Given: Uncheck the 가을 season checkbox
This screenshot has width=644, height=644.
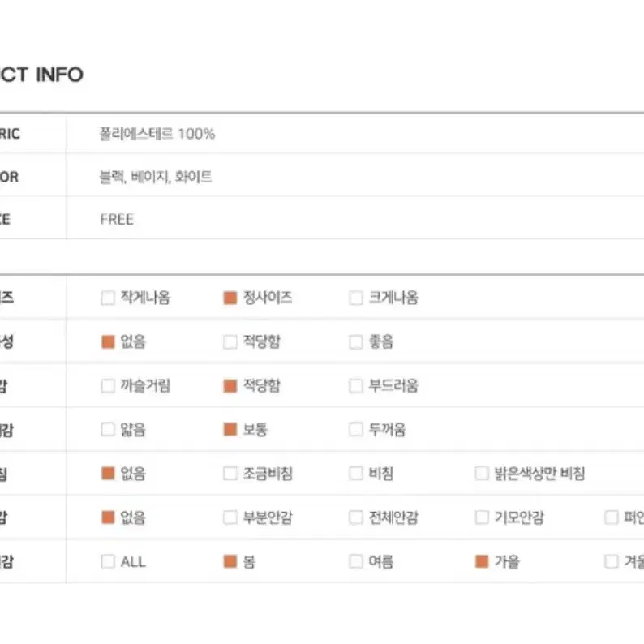Looking at the screenshot, I should (x=482, y=561).
